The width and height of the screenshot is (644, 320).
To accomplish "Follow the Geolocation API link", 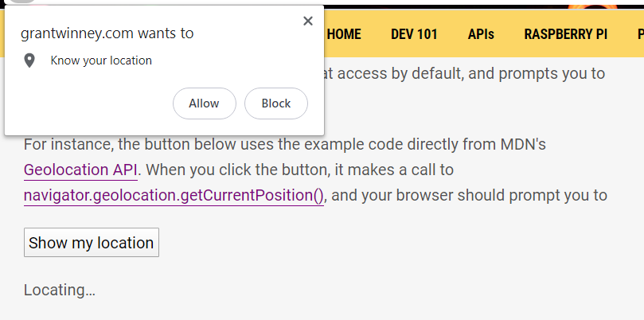I will pos(80,170).
